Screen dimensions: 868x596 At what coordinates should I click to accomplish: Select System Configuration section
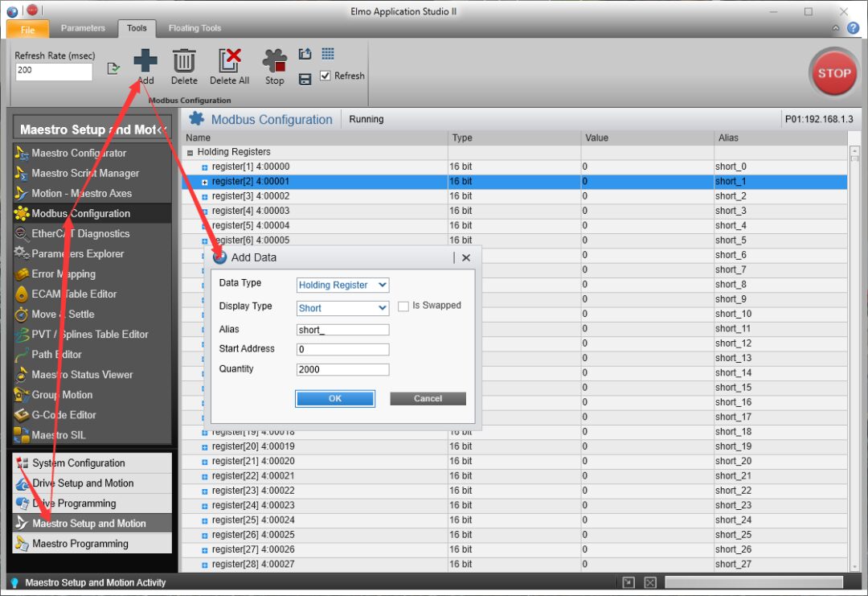92,462
